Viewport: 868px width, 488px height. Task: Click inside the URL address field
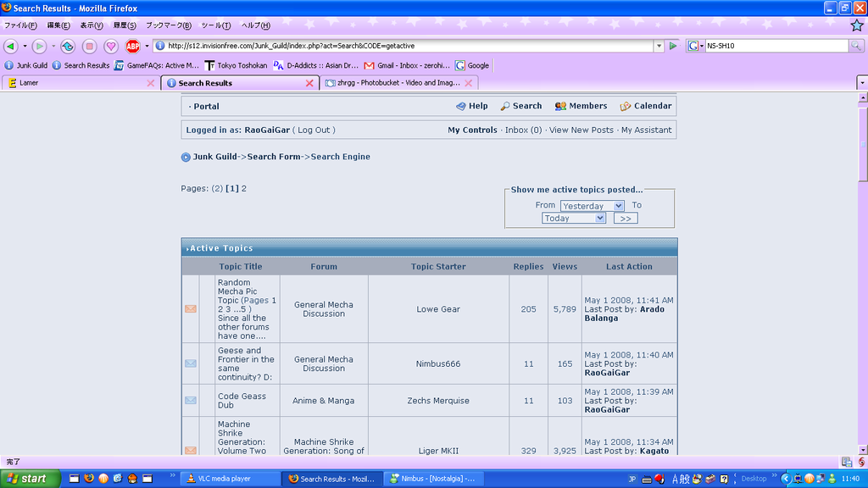pyautogui.click(x=407, y=46)
